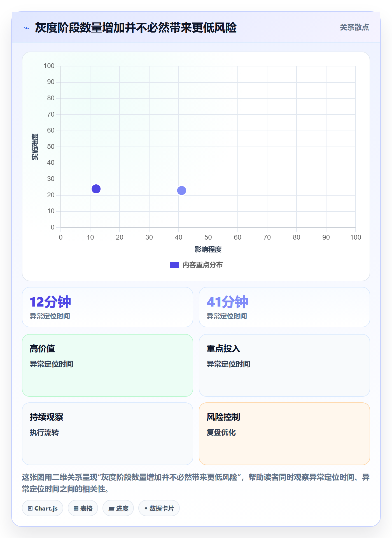
Task: Click the 50 tick label on the x-axis
Action: [x=208, y=237]
